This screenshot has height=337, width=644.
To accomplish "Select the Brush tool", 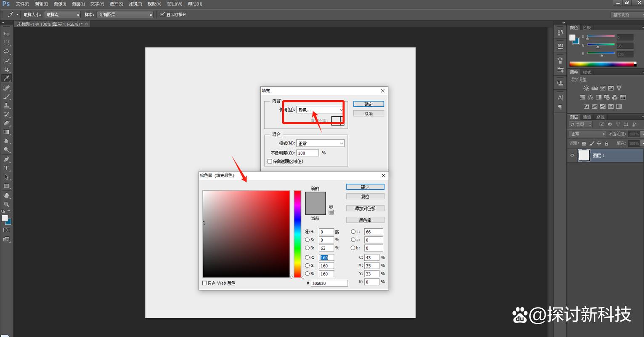I will 6,97.
